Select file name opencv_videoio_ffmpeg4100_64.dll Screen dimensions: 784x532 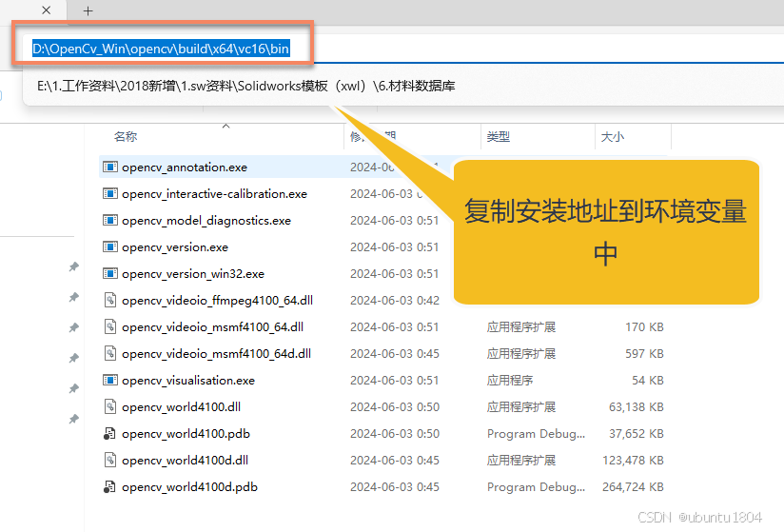tap(218, 301)
